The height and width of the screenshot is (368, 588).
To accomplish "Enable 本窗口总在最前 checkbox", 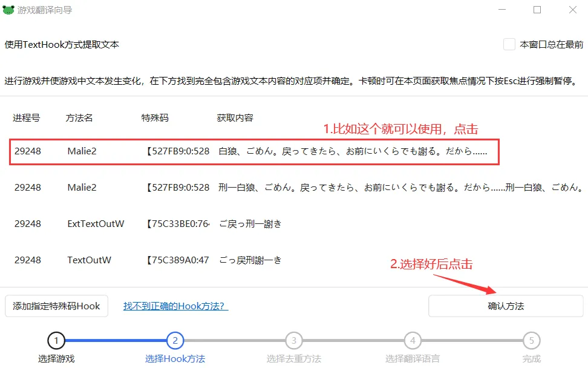I will (509, 44).
